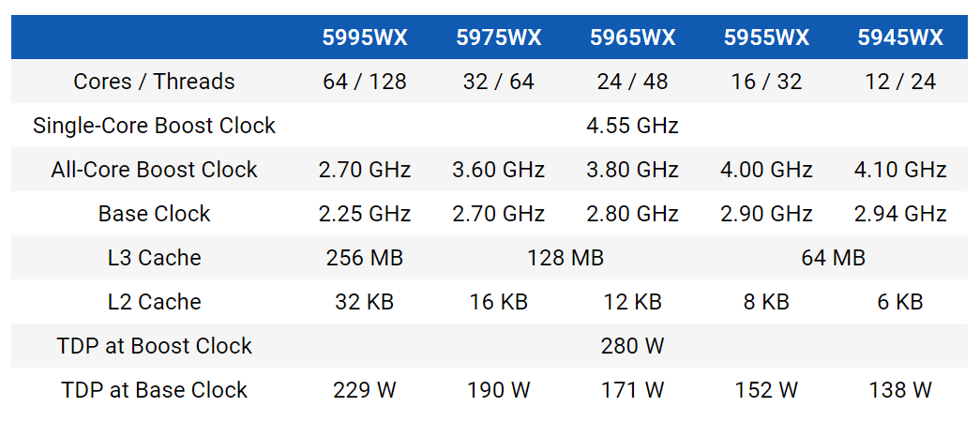The width and height of the screenshot is (980, 437).
Task: Select the Single-Core Boost Clock label
Action: 155,126
